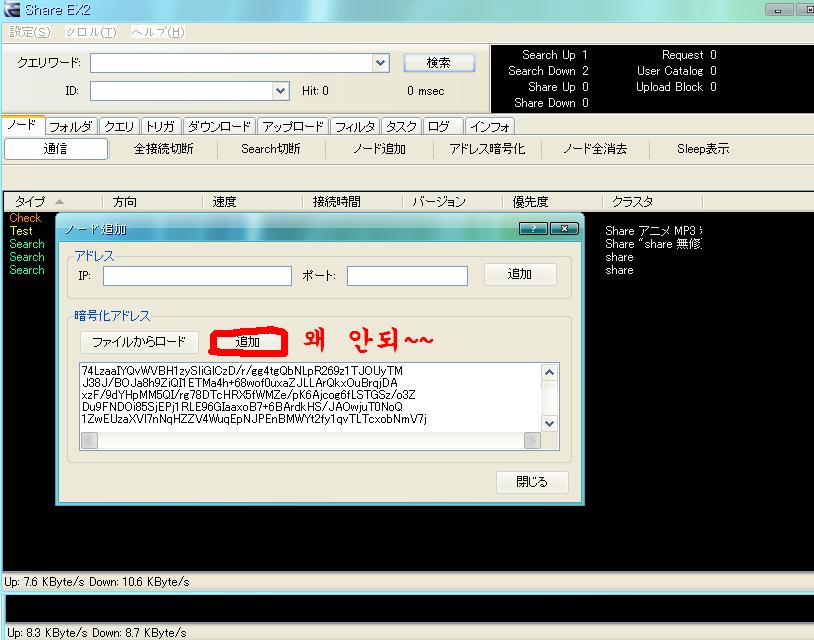Select the Test row in node list
The image size is (814, 640).
(x=21, y=231)
